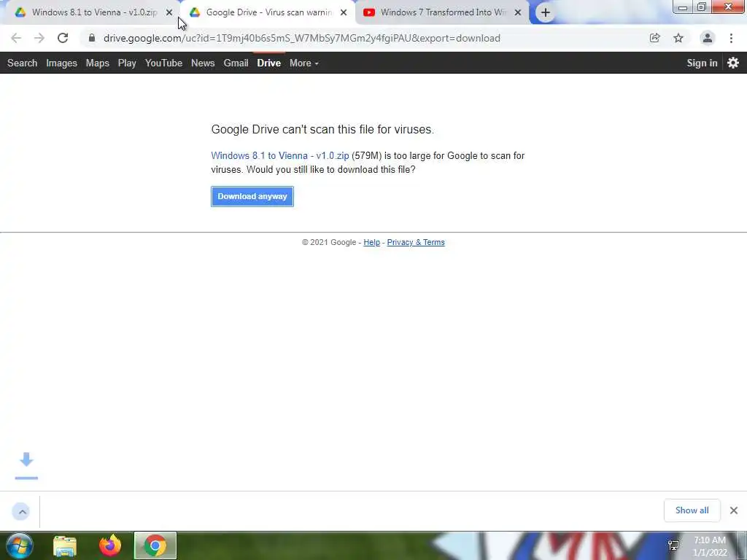The height and width of the screenshot is (560, 747).
Task: Click the Download anyway button
Action: [x=252, y=197]
